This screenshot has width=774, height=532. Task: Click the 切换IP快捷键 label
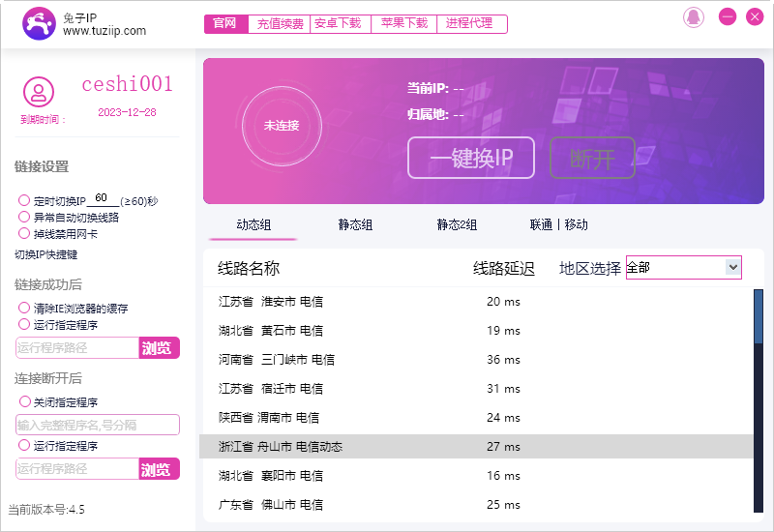(45, 254)
